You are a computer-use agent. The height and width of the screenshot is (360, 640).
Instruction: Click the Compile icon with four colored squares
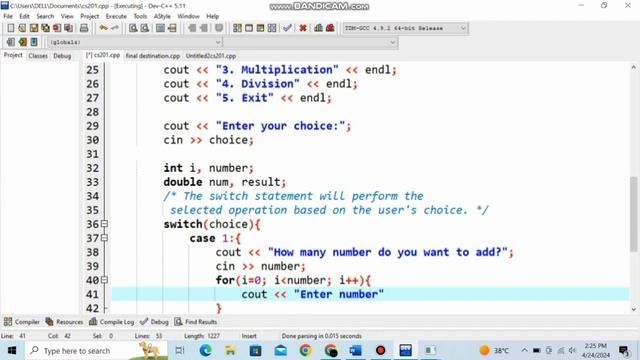237,28
